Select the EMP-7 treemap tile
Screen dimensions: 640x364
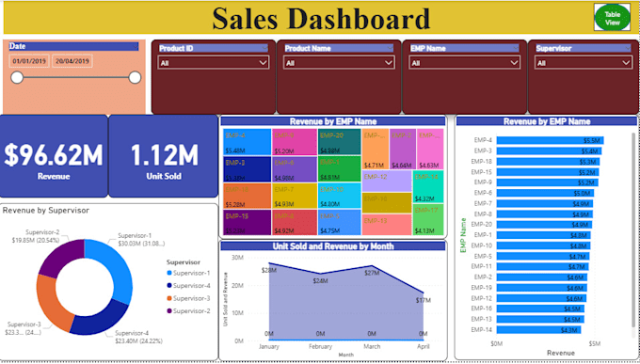(x=295, y=196)
